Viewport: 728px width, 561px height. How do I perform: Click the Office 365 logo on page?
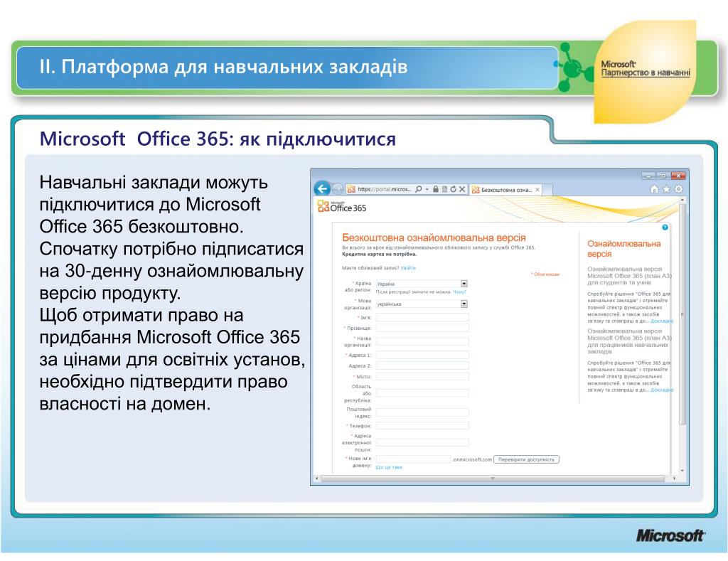[x=342, y=207]
